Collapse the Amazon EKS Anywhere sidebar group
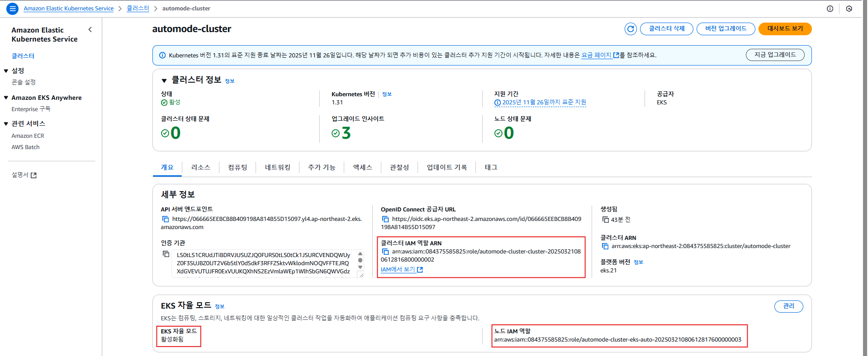Screen dimensions: 868x356 coord(6,98)
